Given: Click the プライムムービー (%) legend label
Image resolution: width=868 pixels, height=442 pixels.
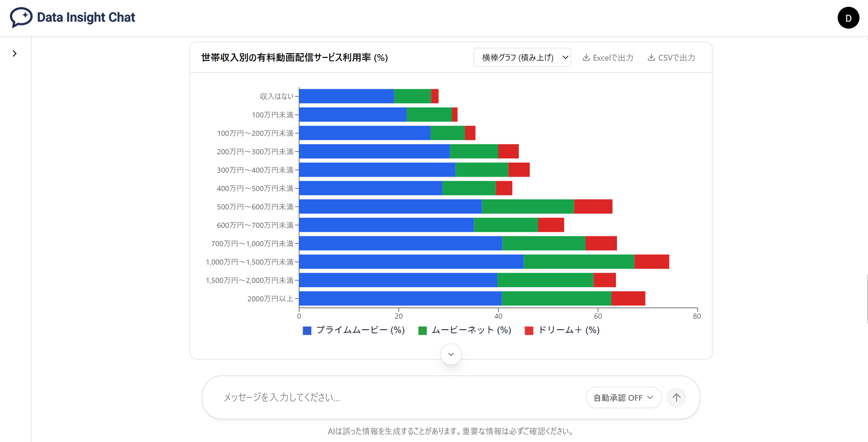Looking at the screenshot, I should pyautogui.click(x=360, y=330).
